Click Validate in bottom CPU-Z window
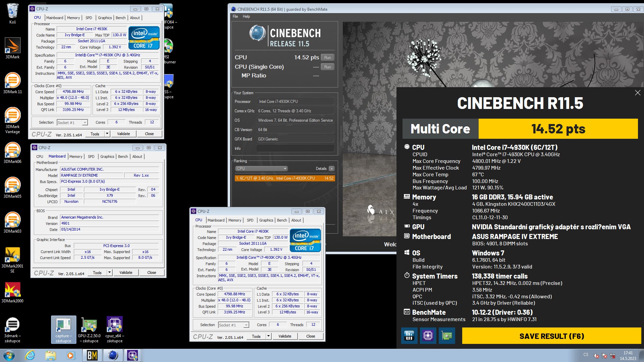This screenshot has width=644, height=362. [x=285, y=336]
